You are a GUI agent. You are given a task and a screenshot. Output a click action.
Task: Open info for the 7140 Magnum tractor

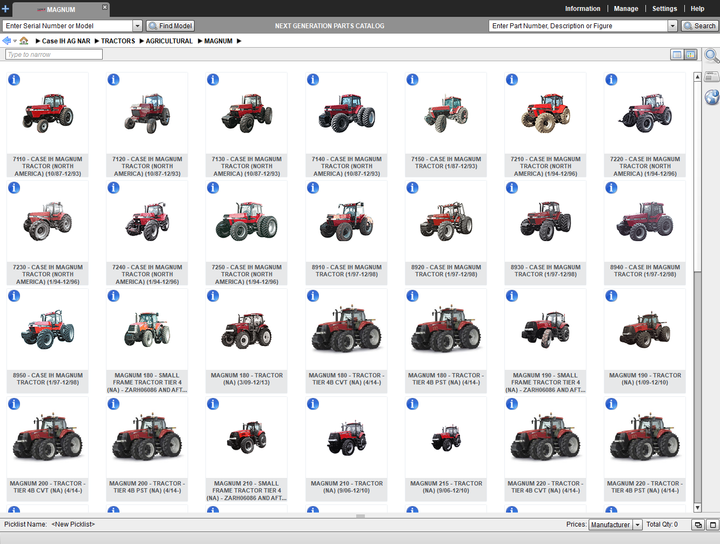313,79
